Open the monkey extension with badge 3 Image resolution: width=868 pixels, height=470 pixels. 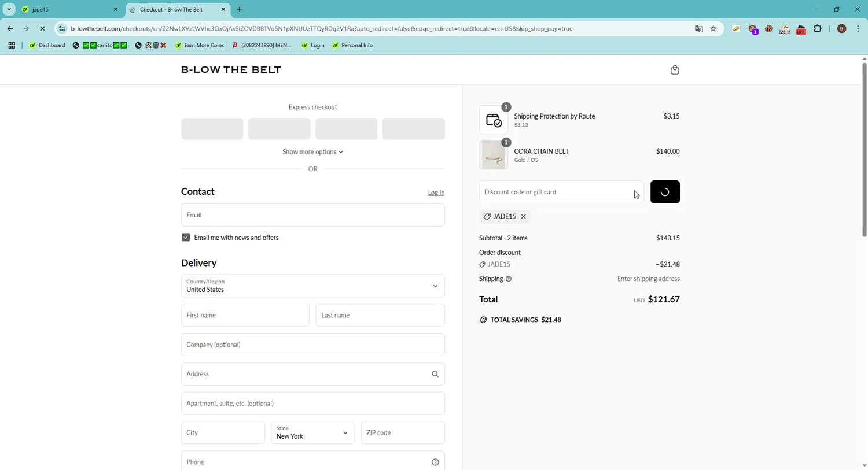(753, 29)
